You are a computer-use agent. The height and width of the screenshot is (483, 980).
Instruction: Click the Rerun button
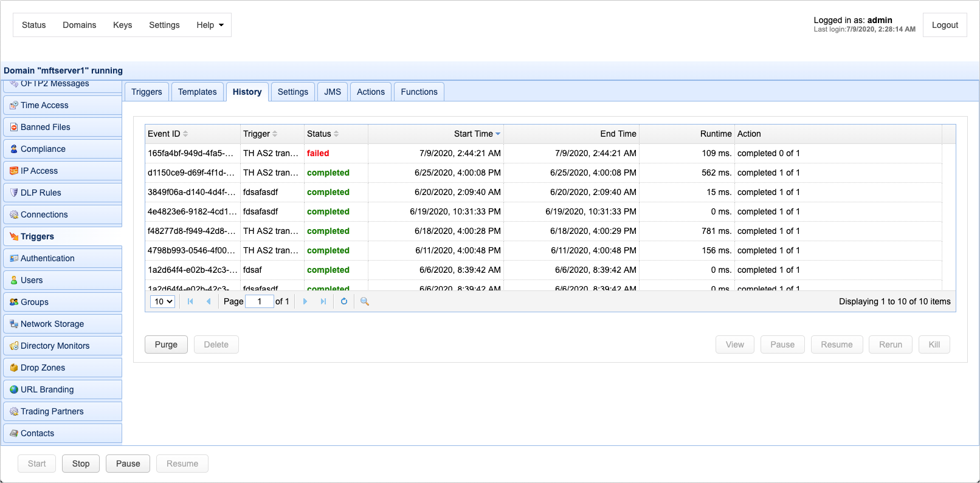pos(891,344)
